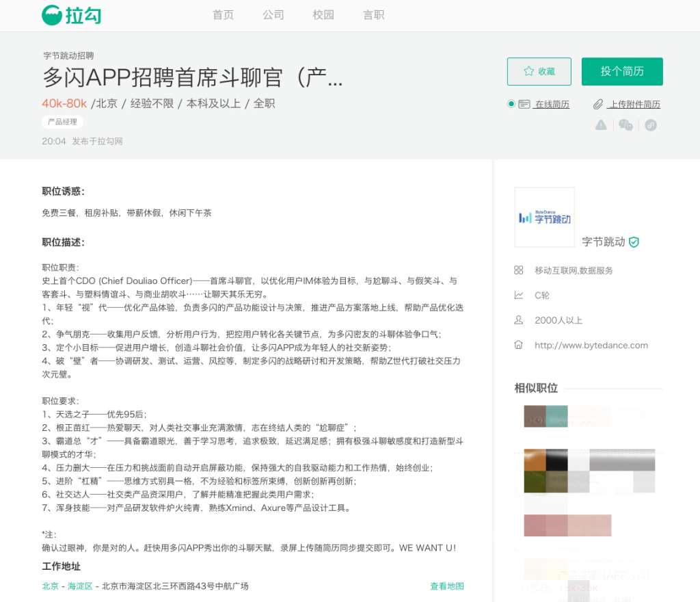Click the star icon in 收藏 button
This screenshot has width=700, height=602.
point(528,71)
